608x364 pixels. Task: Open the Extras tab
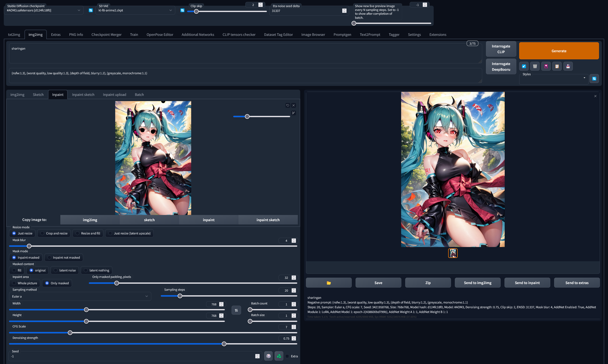pyautogui.click(x=56, y=35)
